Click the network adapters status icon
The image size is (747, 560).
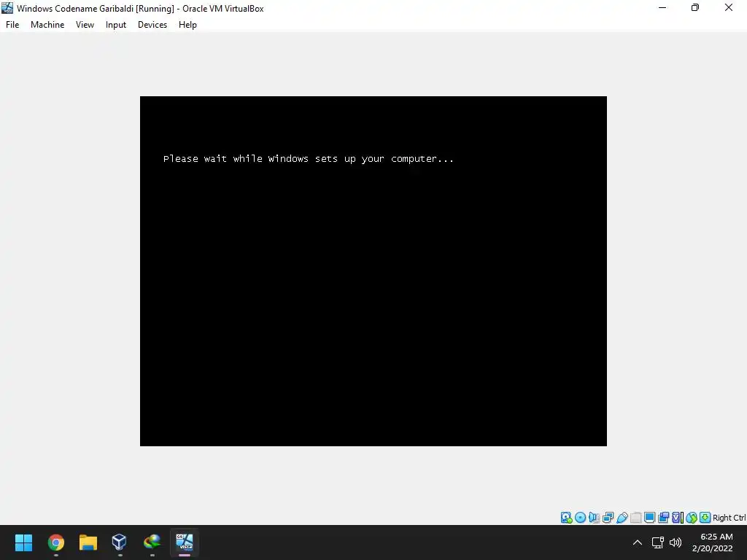[608, 518]
